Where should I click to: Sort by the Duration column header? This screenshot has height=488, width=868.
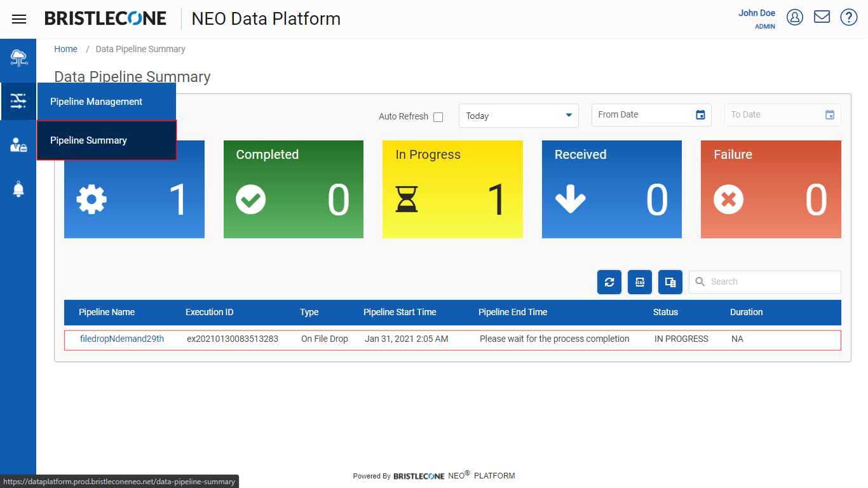click(x=747, y=312)
